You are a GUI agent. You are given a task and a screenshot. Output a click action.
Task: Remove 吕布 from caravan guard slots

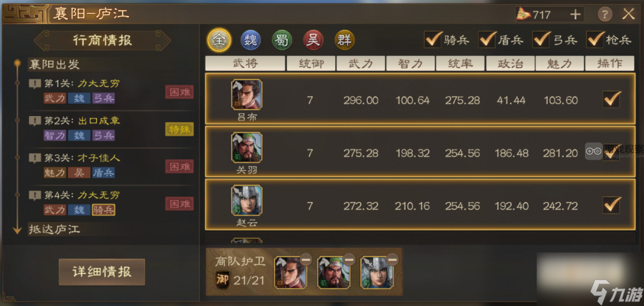click(x=305, y=259)
